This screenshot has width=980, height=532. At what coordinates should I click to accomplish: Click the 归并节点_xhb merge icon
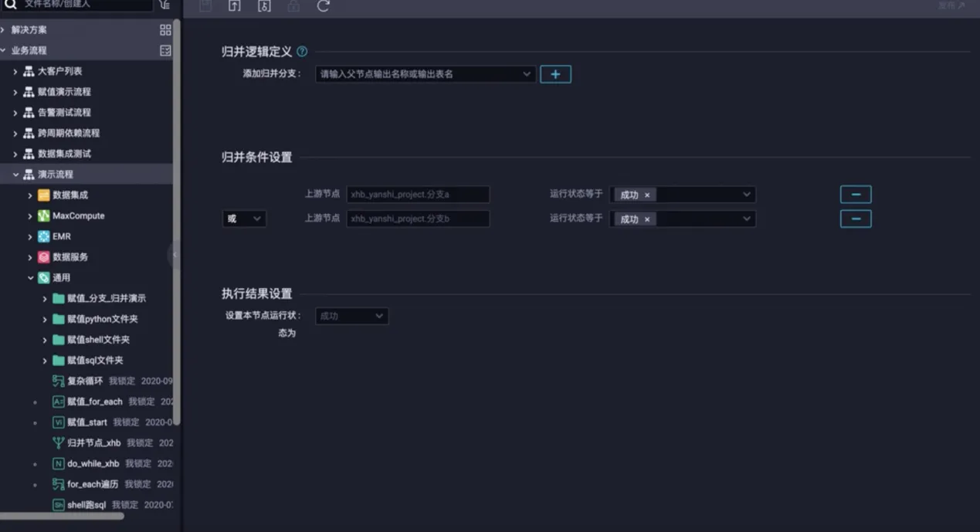[58, 443]
